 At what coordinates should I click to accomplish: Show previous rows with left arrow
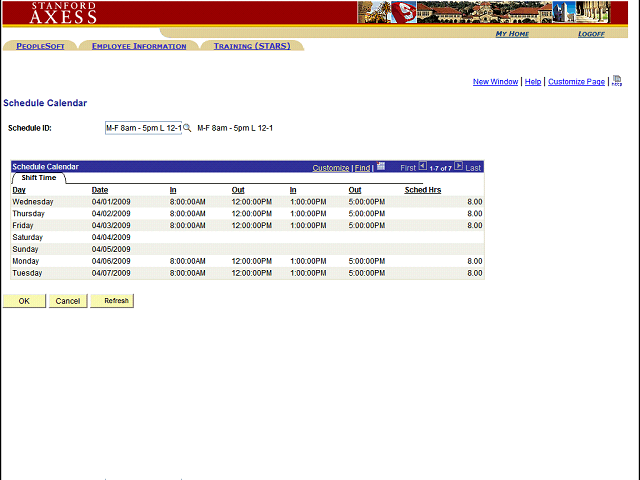point(422,167)
